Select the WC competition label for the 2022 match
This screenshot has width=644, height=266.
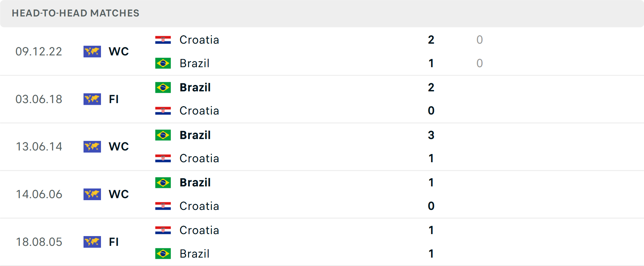pos(118,51)
